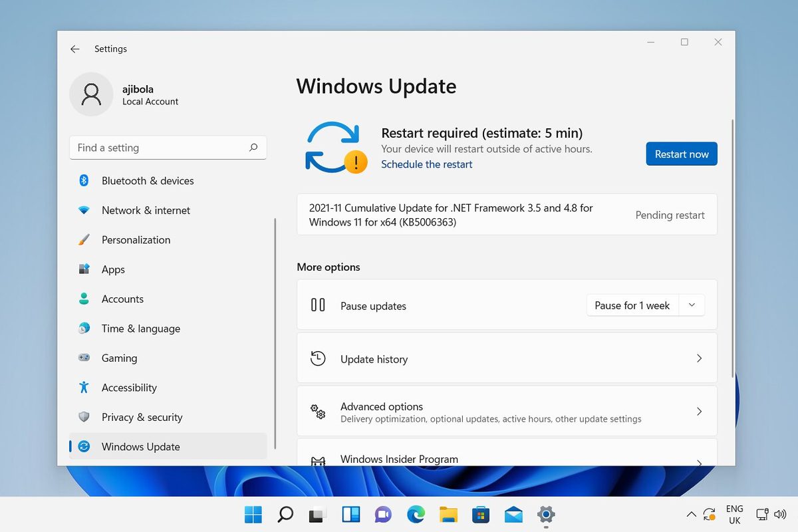The image size is (798, 532).
Task: Expand the Pause updates duration dropdown
Action: [x=692, y=305]
